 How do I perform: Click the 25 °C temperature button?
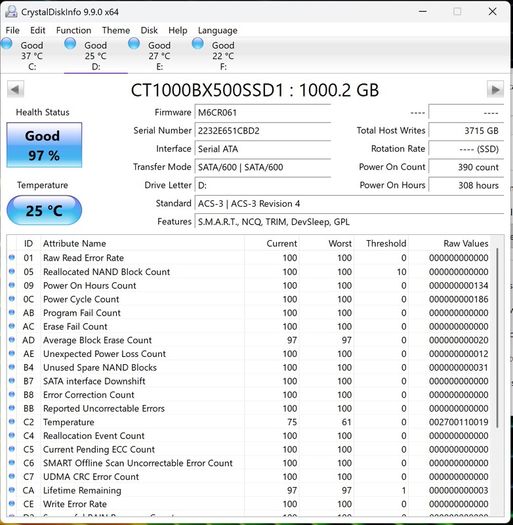44,210
